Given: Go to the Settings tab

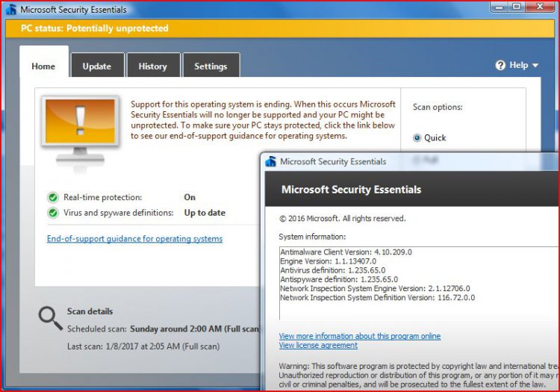Looking at the screenshot, I should (211, 66).
